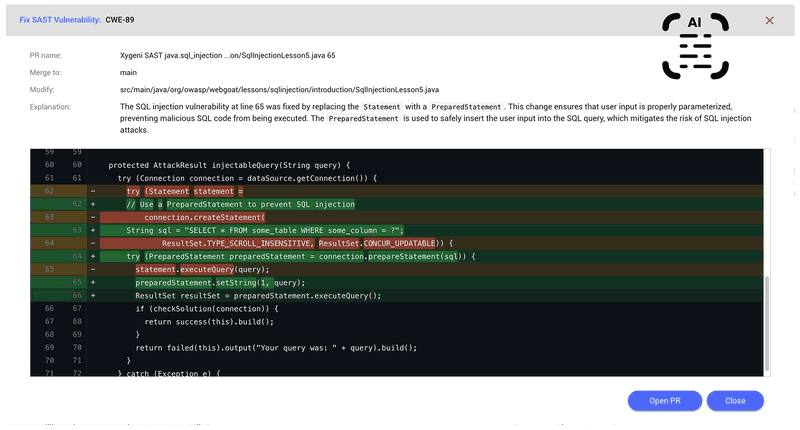Click the minus marker on statement.executeQuery line
Screen dimensions: 800x430
93,269
